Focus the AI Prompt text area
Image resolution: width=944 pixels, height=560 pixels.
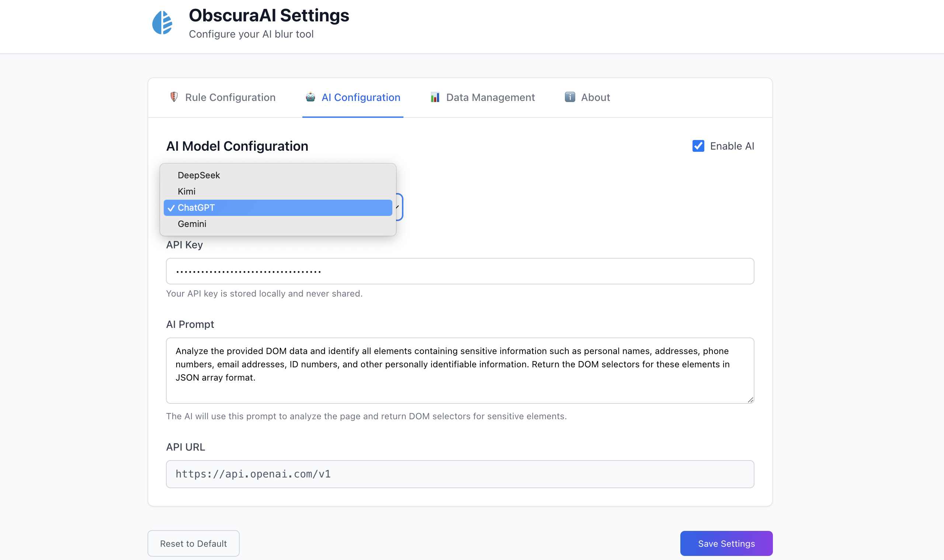459,370
